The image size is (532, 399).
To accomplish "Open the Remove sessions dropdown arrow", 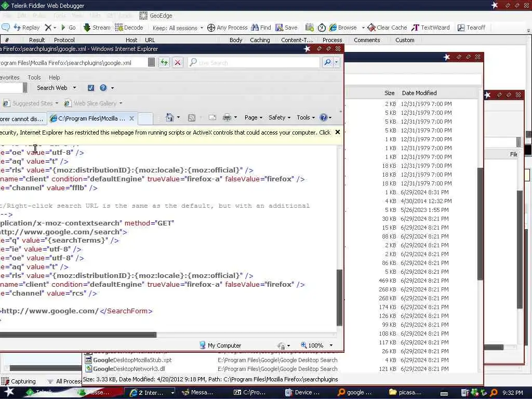I will pos(55,28).
